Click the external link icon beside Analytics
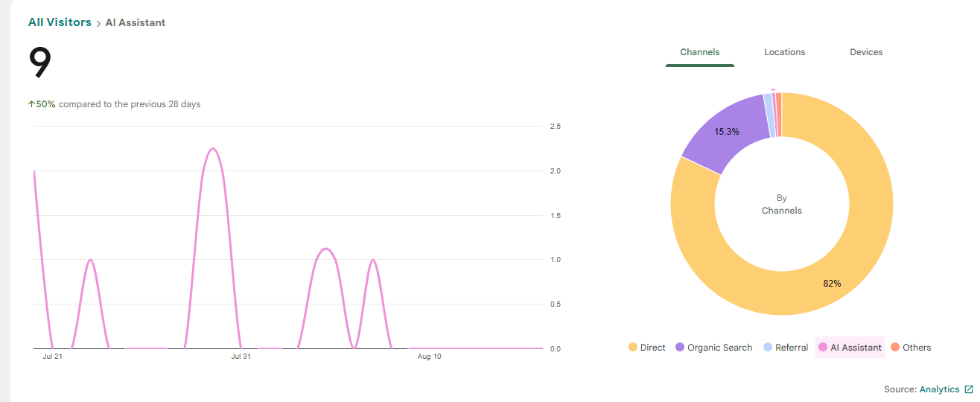The image size is (980, 402). coord(968,389)
